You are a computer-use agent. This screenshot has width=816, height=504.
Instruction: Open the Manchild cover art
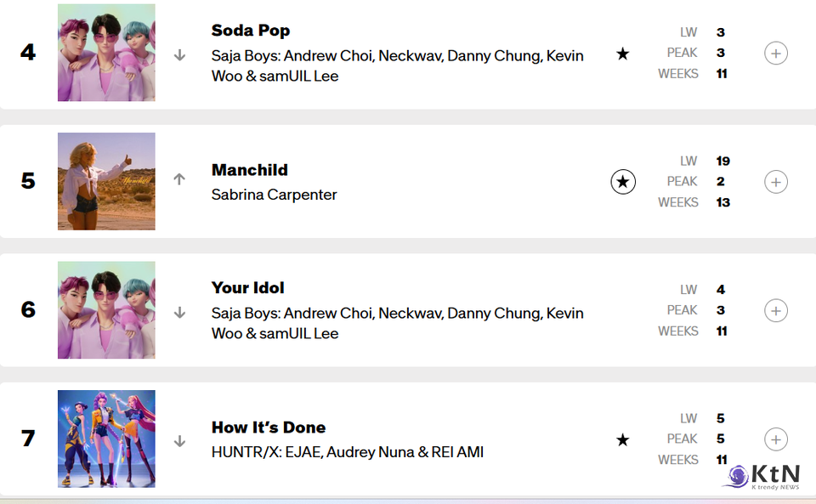coord(106,181)
